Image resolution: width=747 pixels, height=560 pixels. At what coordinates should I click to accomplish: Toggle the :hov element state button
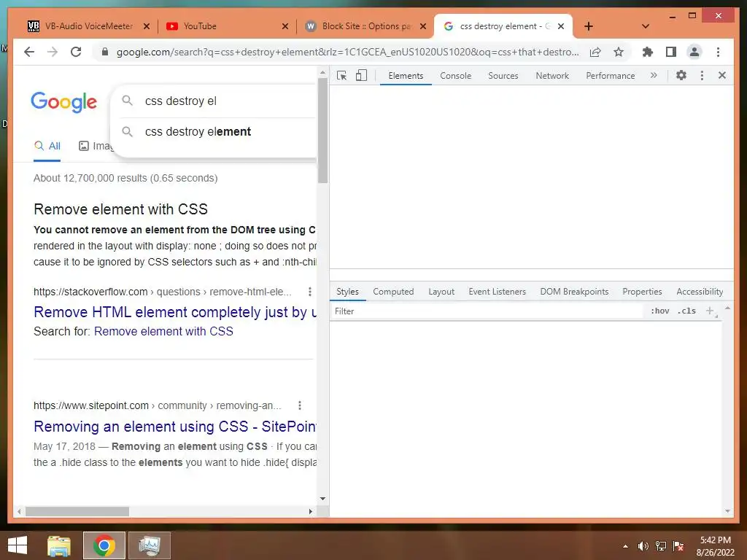pos(659,311)
